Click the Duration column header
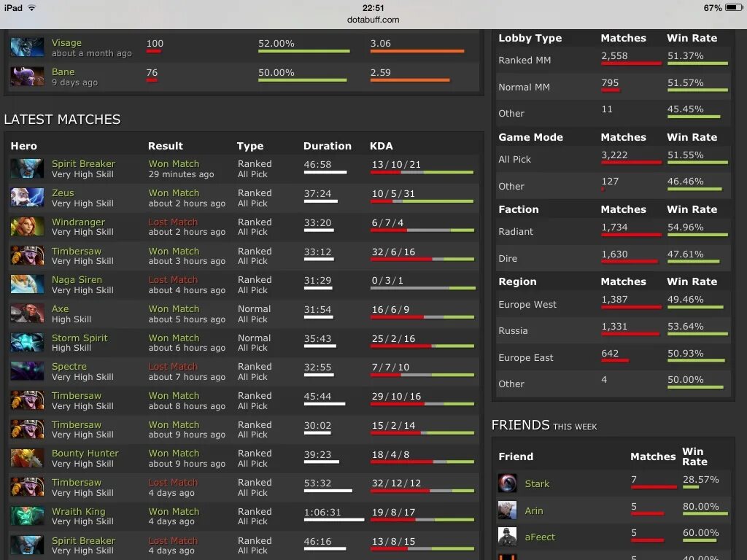Image resolution: width=747 pixels, height=560 pixels. (328, 146)
